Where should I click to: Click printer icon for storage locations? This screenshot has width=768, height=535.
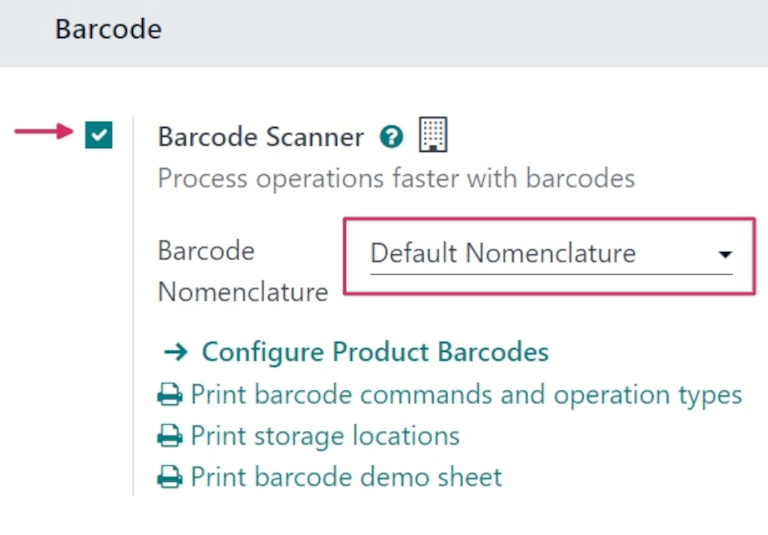[x=170, y=436]
